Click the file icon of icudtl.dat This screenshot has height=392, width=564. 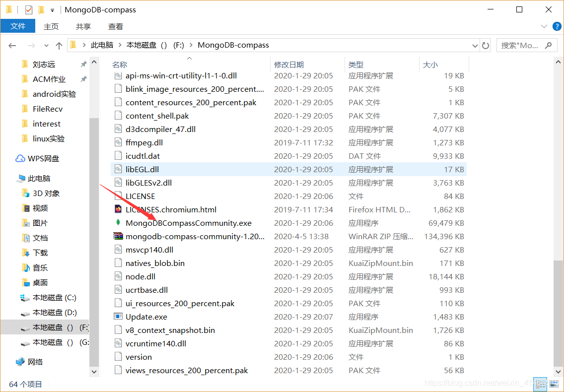coord(118,156)
